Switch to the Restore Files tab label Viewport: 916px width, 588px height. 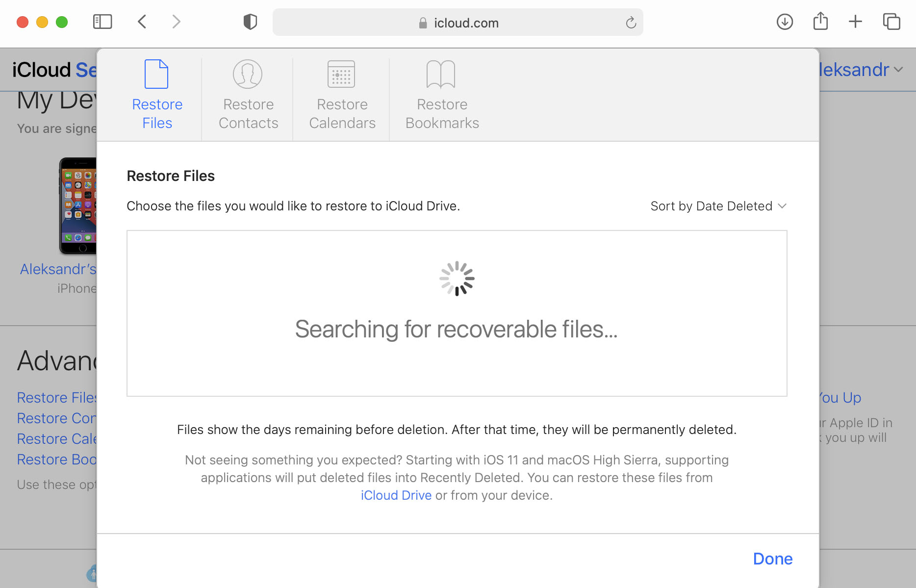pyautogui.click(x=157, y=114)
